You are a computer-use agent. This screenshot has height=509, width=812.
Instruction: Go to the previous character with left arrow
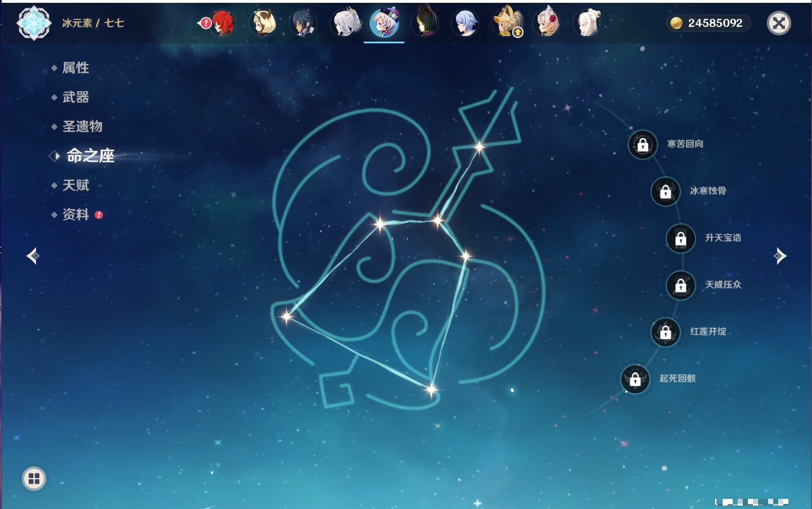click(33, 256)
